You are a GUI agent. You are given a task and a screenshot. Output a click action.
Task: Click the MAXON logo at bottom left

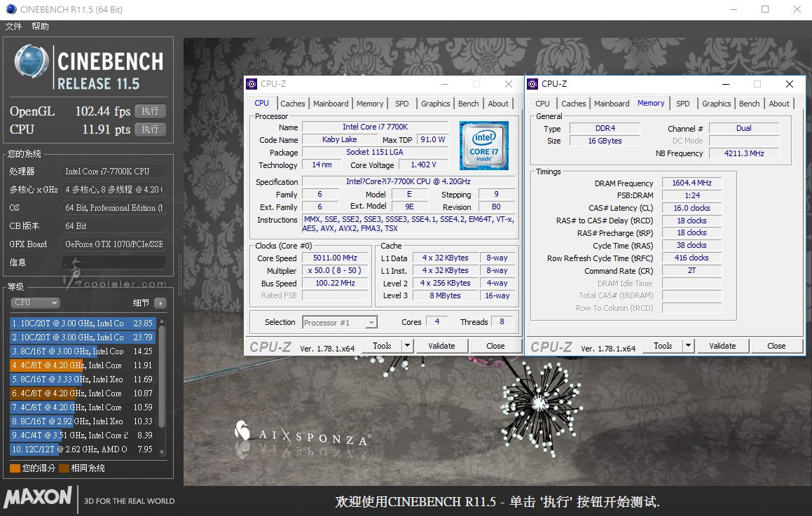[x=38, y=497]
